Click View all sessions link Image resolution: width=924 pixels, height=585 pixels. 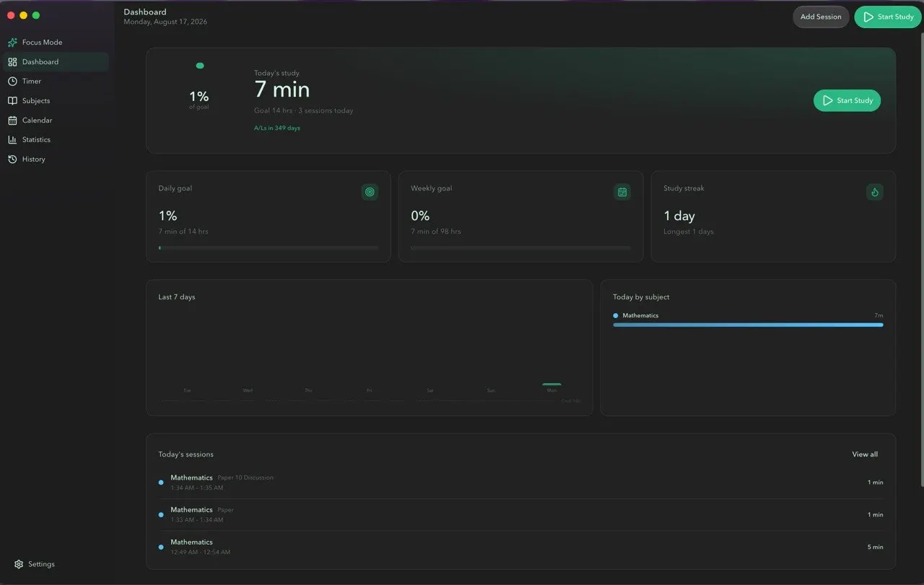865,454
